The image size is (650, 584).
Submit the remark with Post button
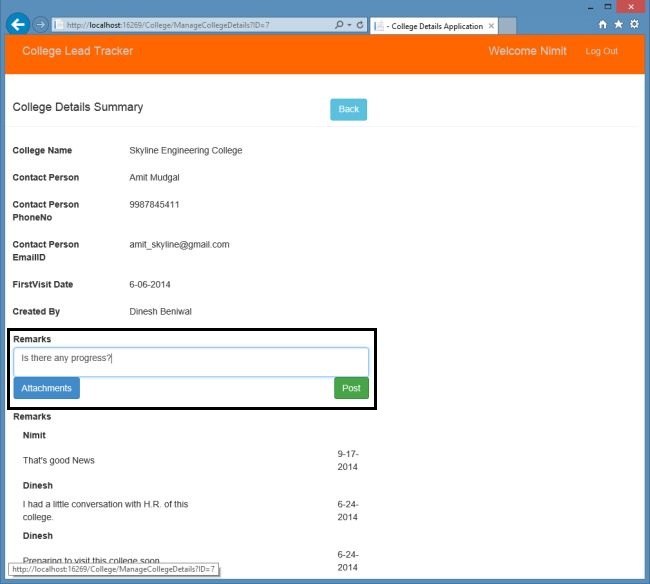[x=351, y=388]
